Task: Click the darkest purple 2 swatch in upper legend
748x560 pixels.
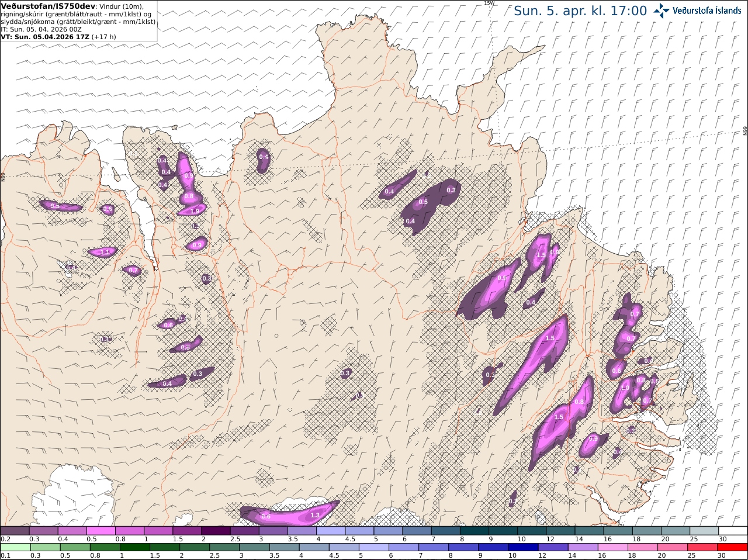Action: click(x=216, y=531)
